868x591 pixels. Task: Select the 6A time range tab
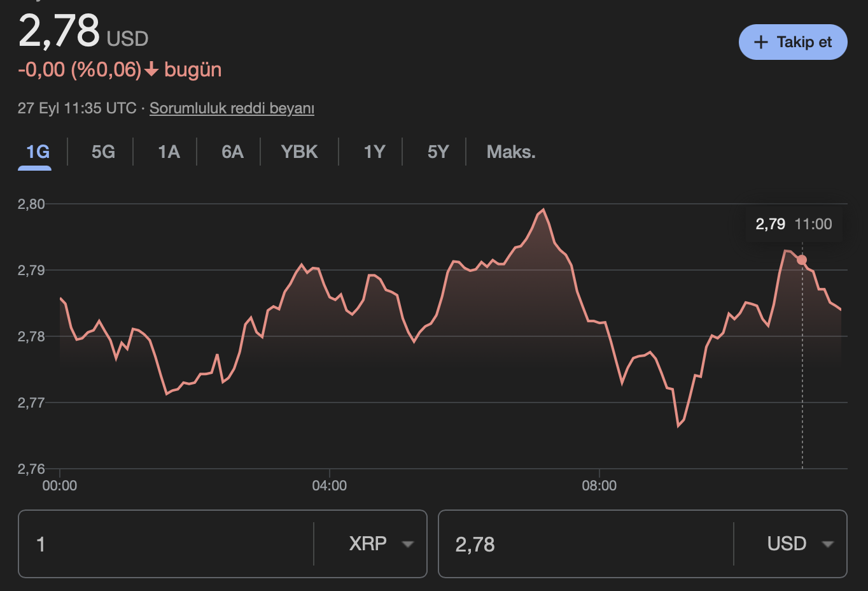tap(232, 152)
